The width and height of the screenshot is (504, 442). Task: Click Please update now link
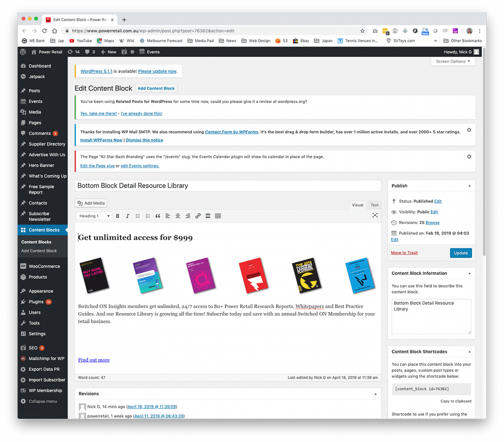(x=157, y=71)
